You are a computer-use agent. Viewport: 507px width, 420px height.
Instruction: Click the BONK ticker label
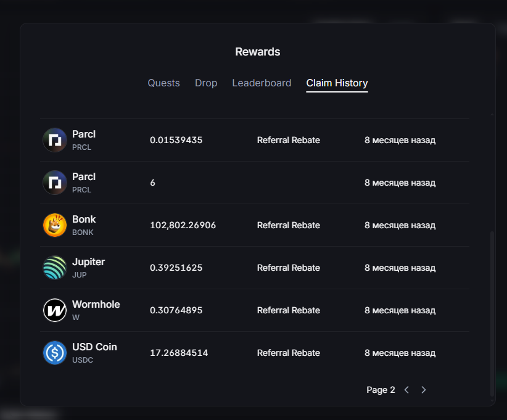(83, 233)
